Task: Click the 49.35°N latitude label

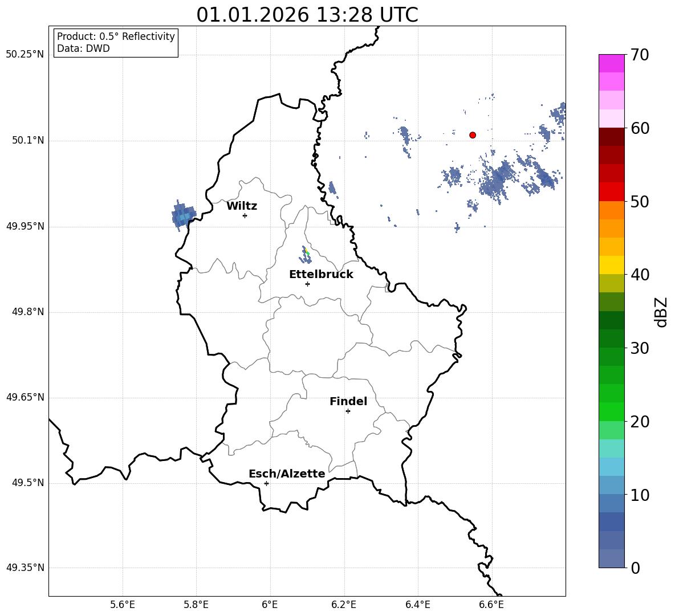Action: 25,568
